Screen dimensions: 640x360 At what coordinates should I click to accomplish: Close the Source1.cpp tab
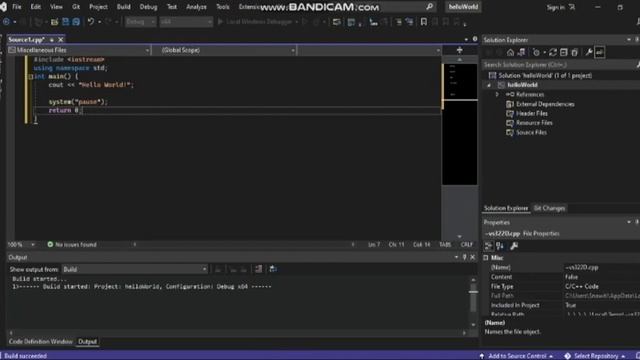[x=60, y=40]
